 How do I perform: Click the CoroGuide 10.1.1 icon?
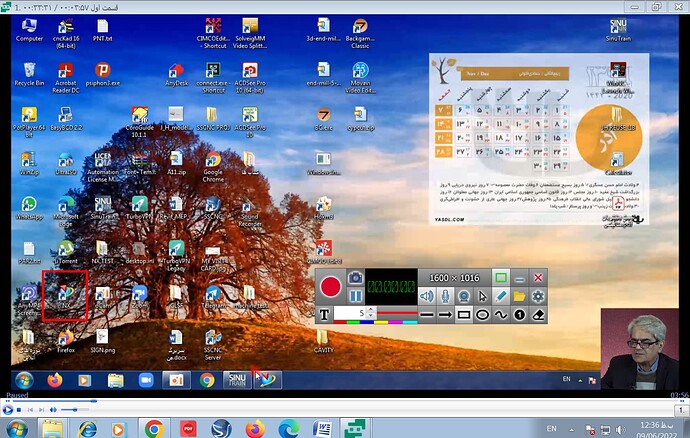pos(139,122)
